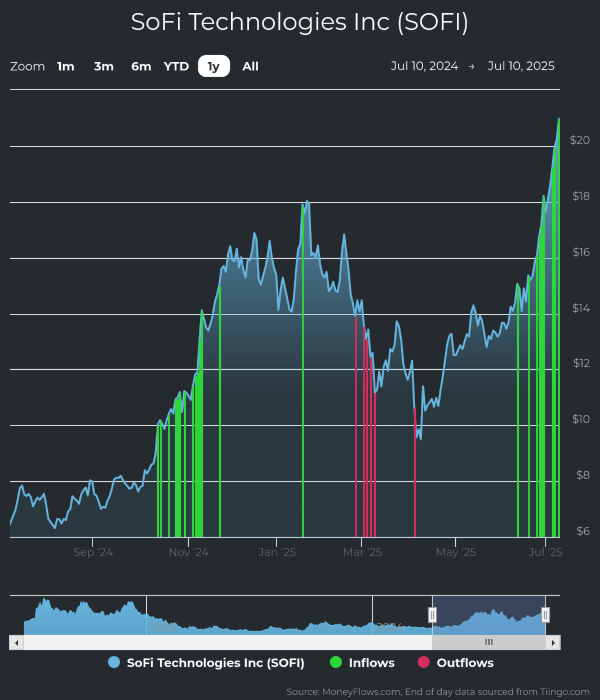This screenshot has height=700, width=600.
Task: Click the right scrollbar arrow below the navigator
Action: click(554, 643)
